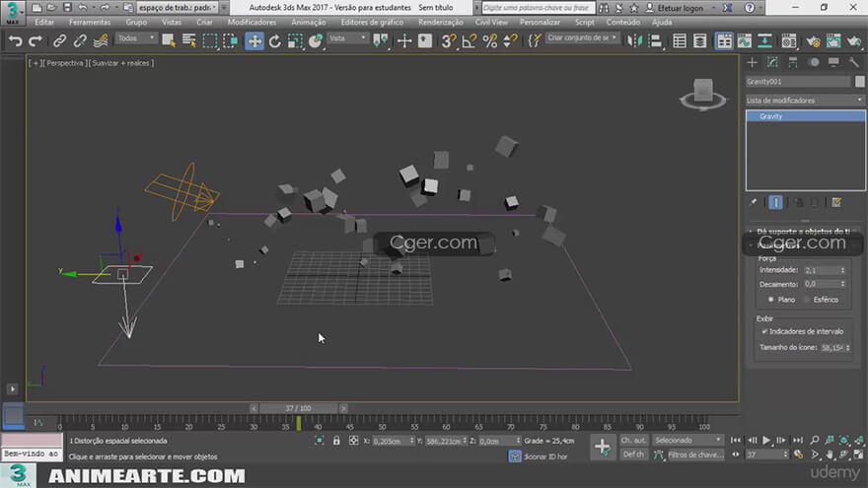
Task: Toggle the selection lock padlock icon
Action: tap(336, 441)
